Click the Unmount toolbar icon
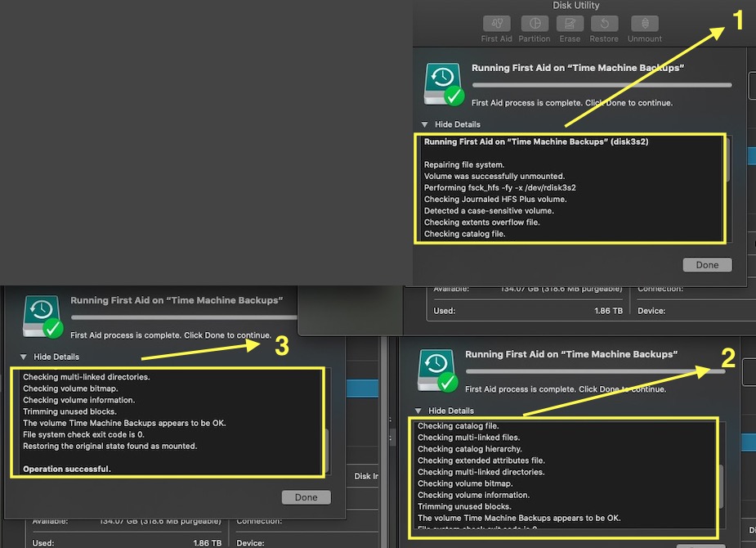This screenshot has height=548, width=756. pyautogui.click(x=645, y=23)
